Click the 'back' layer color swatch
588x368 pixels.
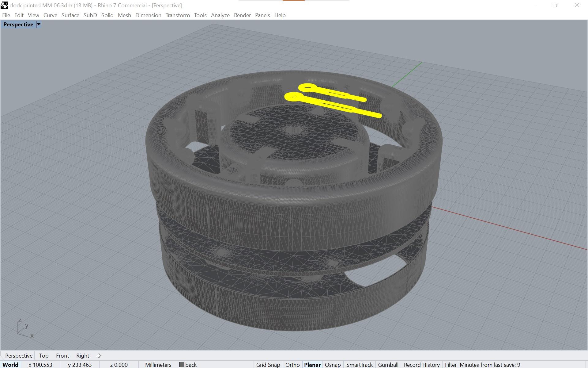click(x=181, y=365)
